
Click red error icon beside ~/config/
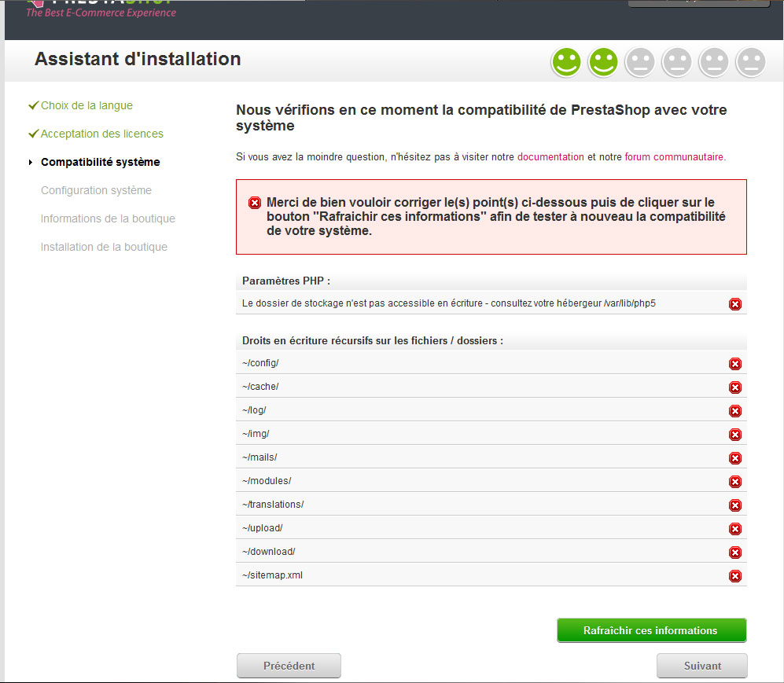click(735, 364)
